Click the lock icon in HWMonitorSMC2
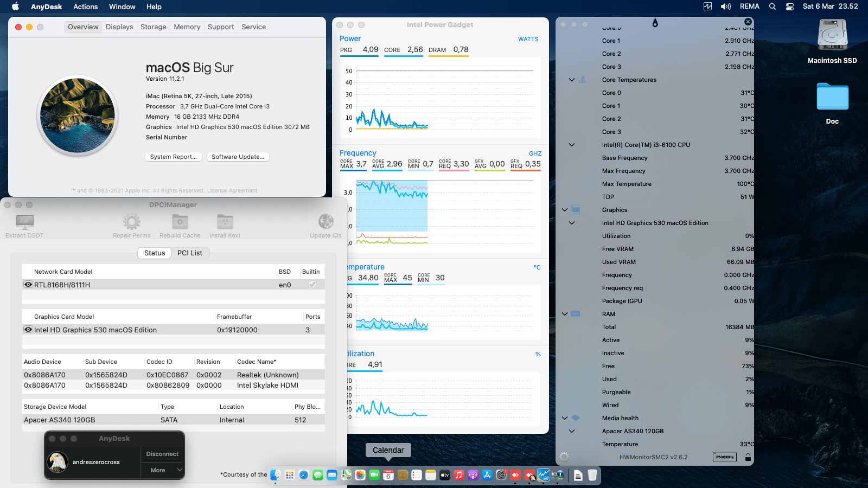 click(748, 457)
